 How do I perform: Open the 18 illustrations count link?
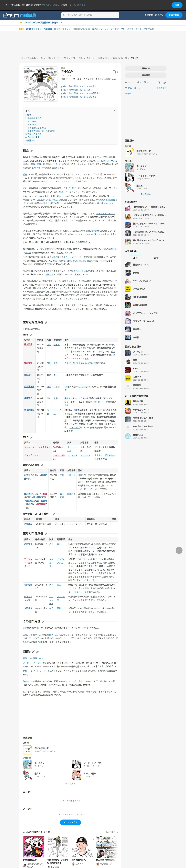point(146,82)
